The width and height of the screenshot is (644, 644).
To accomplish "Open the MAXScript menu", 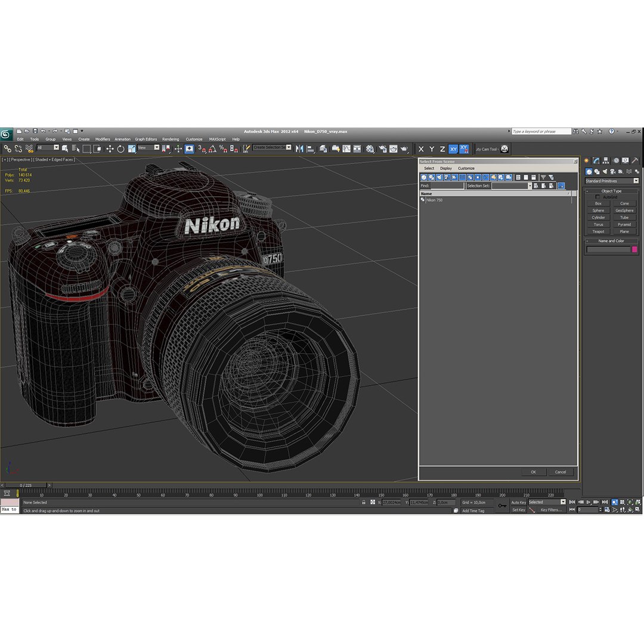I will click(x=217, y=139).
